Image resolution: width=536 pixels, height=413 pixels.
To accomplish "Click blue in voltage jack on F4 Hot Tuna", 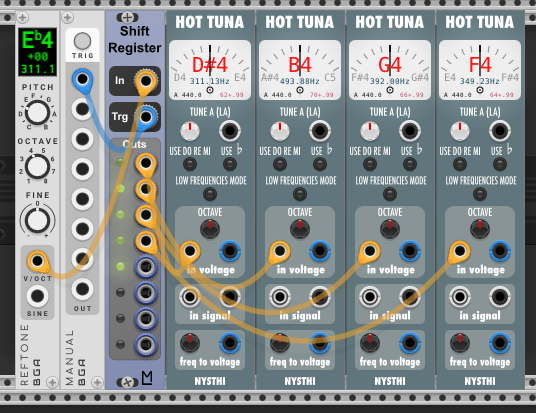I will (x=499, y=251).
